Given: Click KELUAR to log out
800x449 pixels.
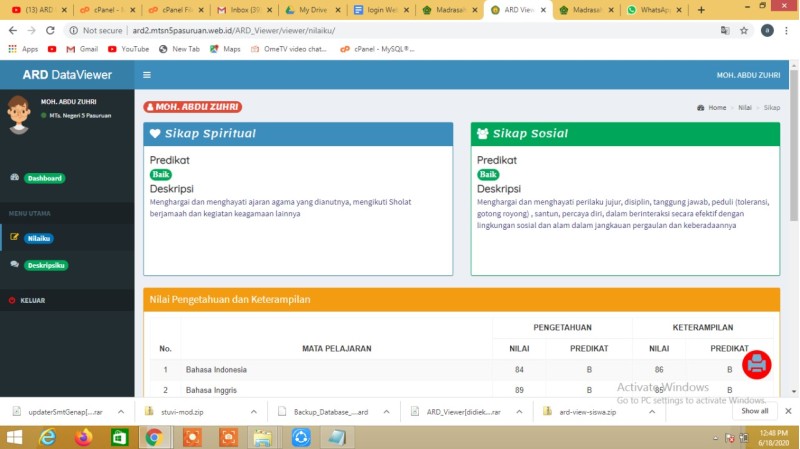Looking at the screenshot, I should point(32,300).
